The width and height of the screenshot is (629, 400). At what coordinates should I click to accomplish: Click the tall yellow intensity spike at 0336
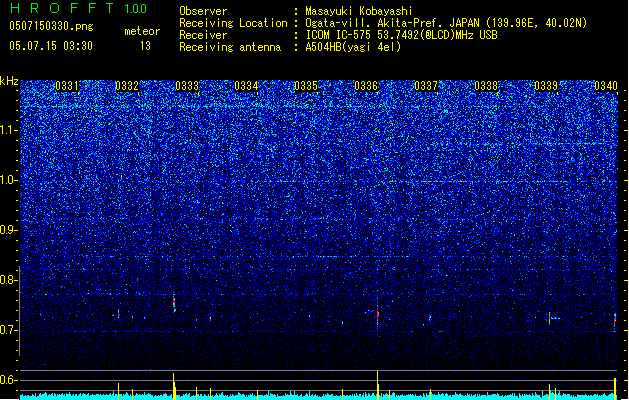tap(377, 385)
